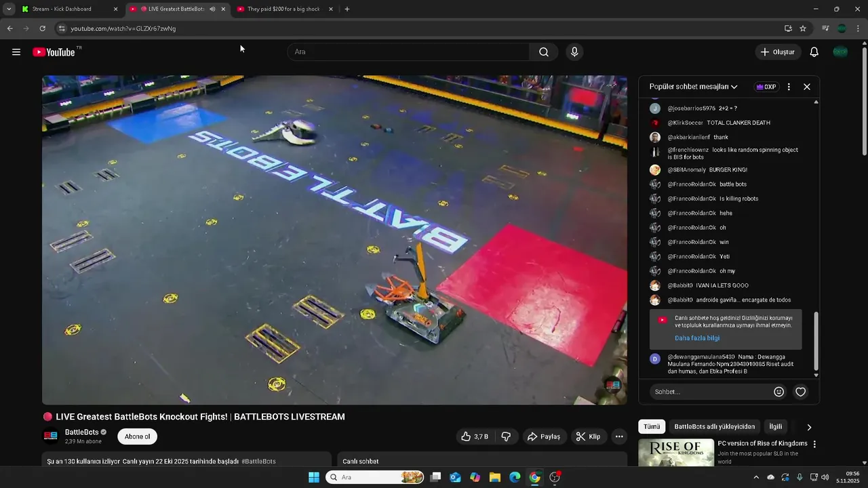The width and height of the screenshot is (868, 488).
Task: View site information icon in address bar
Action: point(62,28)
